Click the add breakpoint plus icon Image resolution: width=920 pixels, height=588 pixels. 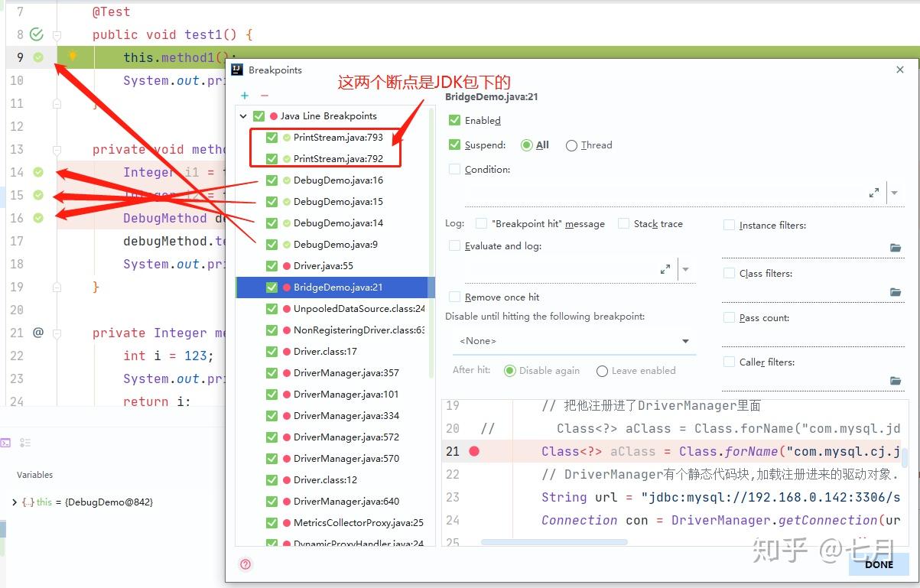tap(245, 96)
